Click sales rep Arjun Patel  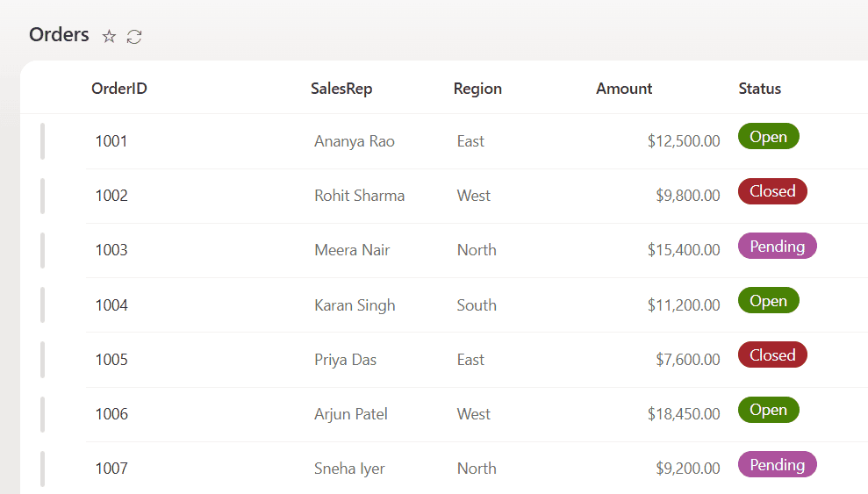(x=351, y=415)
